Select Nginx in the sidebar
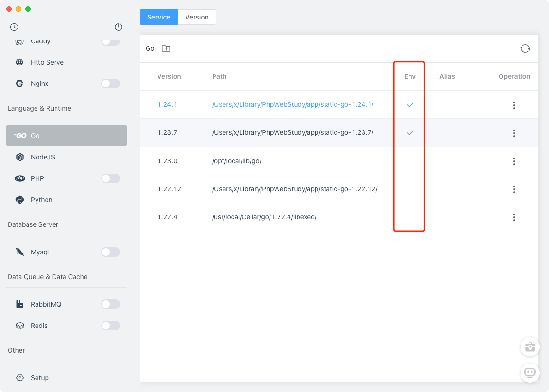This screenshot has height=392, width=549. [x=66, y=84]
